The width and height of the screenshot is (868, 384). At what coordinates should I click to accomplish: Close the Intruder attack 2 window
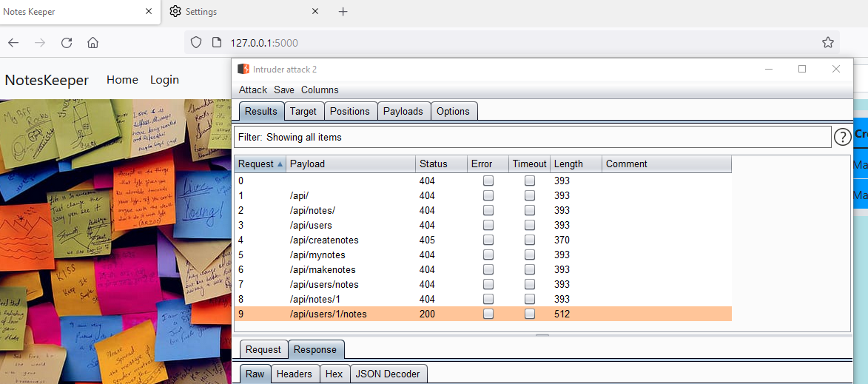(836, 69)
